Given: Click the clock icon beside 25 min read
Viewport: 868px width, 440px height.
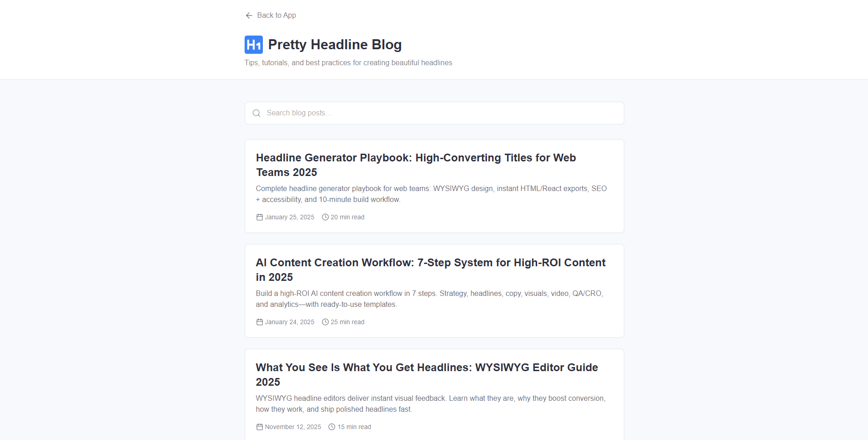Looking at the screenshot, I should pyautogui.click(x=325, y=322).
